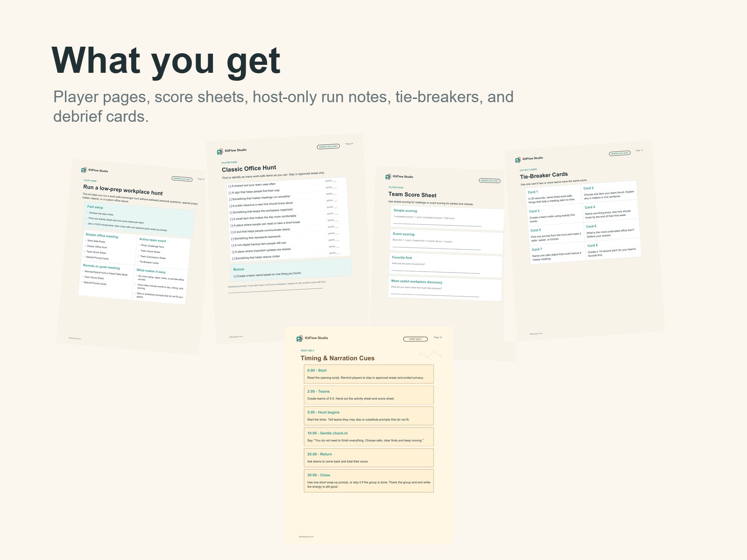The height and width of the screenshot is (560, 747).
Task: Click the "Classic Office Hunt" page title
Action: point(249,168)
